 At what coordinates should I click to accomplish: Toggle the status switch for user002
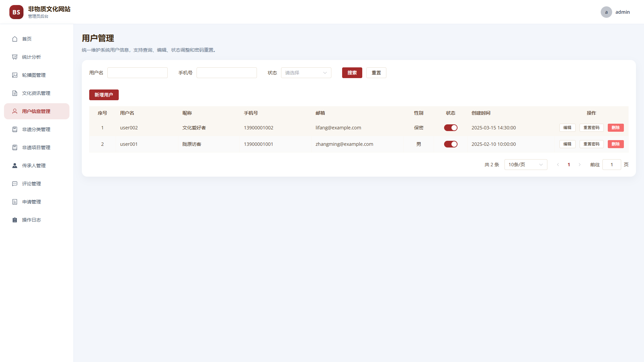click(x=451, y=128)
